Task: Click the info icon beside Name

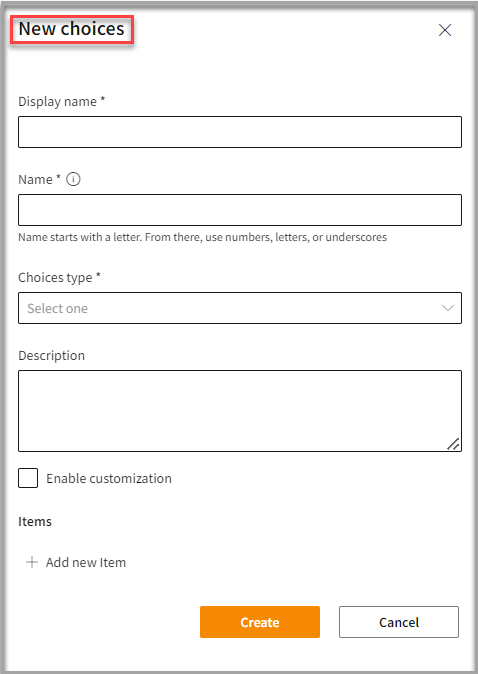Action: coord(74,179)
